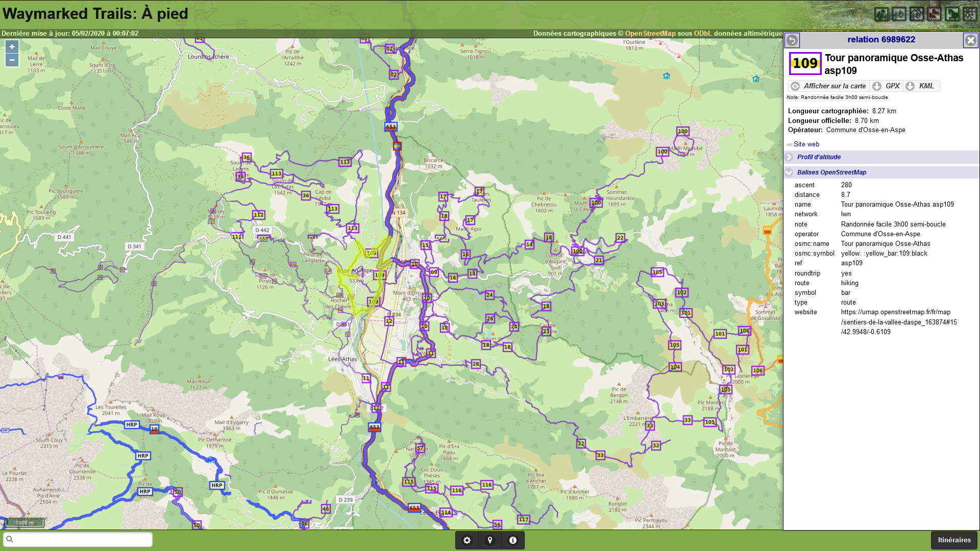Download the route as GPX
The height and width of the screenshot is (551, 980).
coord(887,86)
